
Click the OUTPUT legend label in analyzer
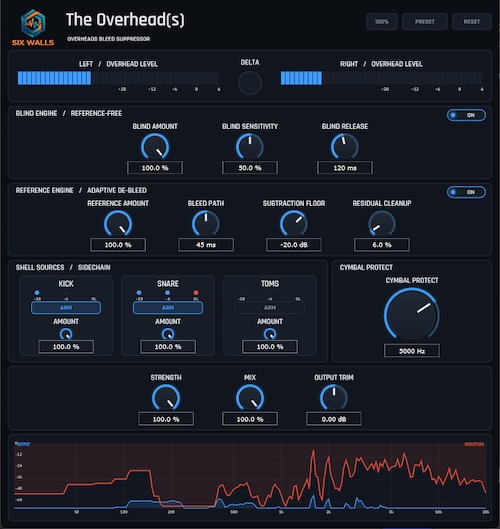[x=23, y=444]
